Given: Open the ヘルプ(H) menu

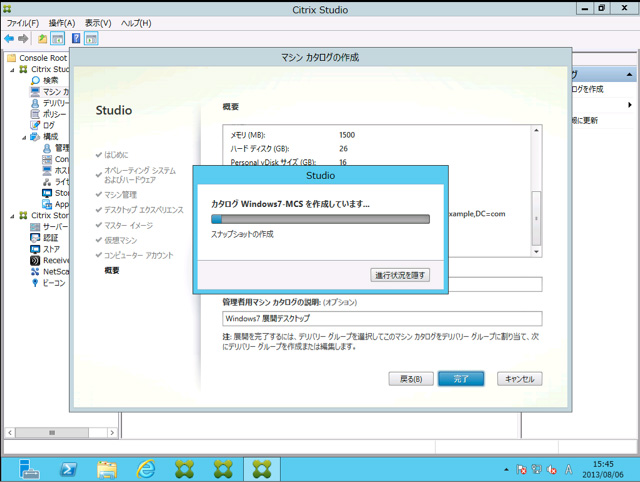Looking at the screenshot, I should pos(136,23).
